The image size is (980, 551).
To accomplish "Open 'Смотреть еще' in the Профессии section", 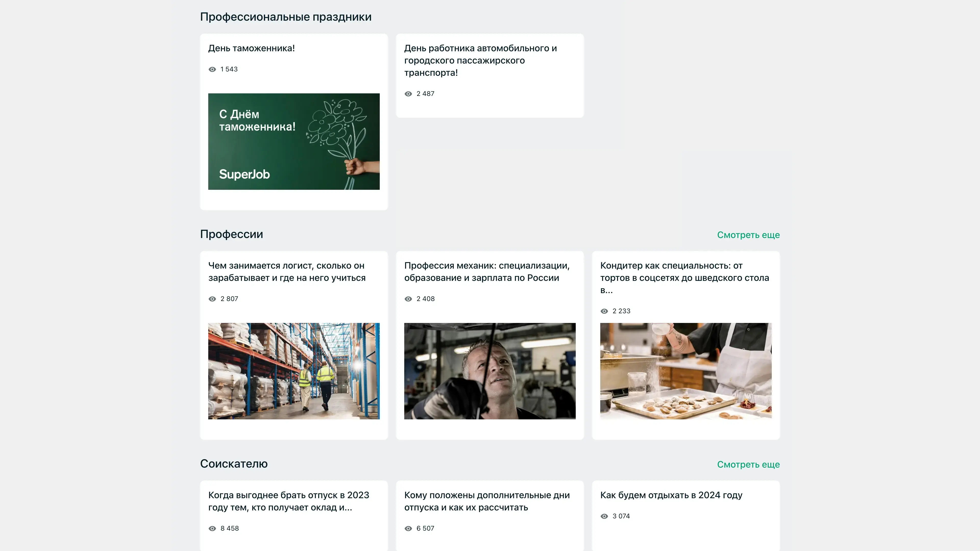I will coord(748,235).
